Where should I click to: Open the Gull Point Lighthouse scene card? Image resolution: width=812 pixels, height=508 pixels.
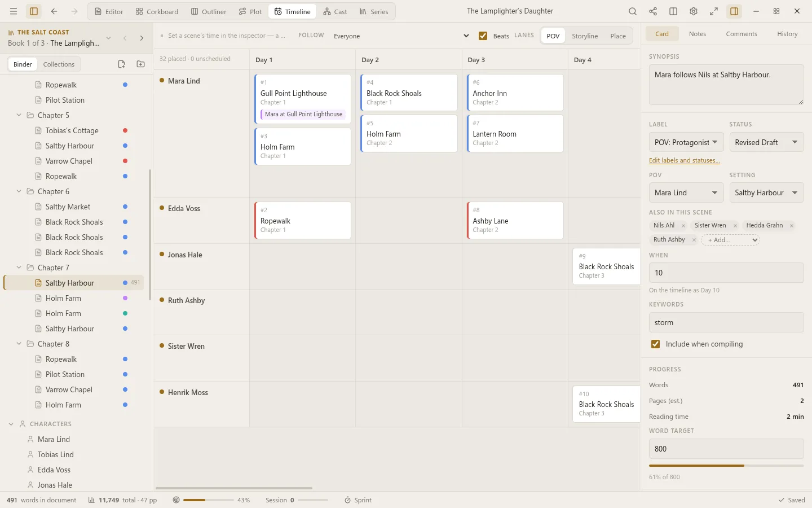coord(303,99)
